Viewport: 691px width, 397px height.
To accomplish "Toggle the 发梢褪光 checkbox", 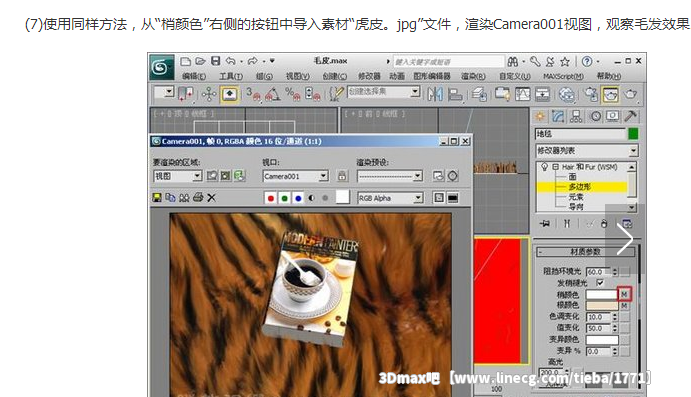I will click(x=599, y=282).
